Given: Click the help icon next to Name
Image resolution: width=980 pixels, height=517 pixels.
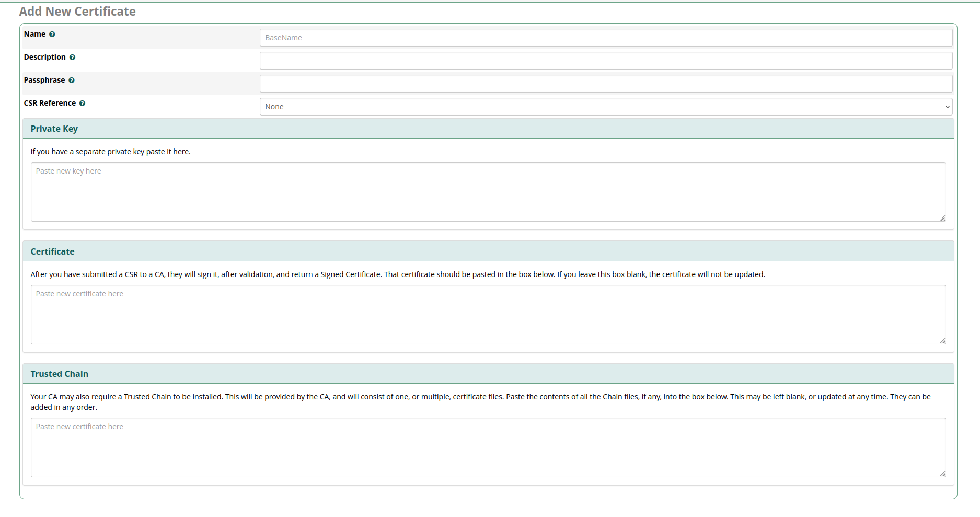Looking at the screenshot, I should pyautogui.click(x=52, y=35).
